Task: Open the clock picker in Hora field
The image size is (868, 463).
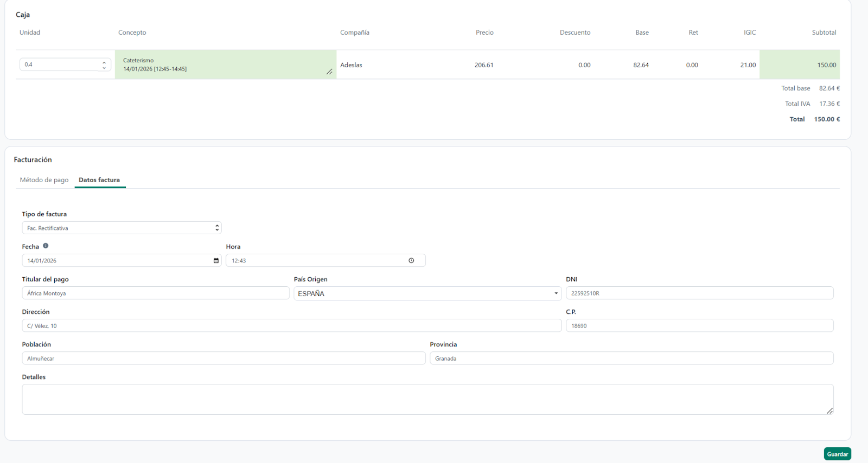Action: coord(411,261)
